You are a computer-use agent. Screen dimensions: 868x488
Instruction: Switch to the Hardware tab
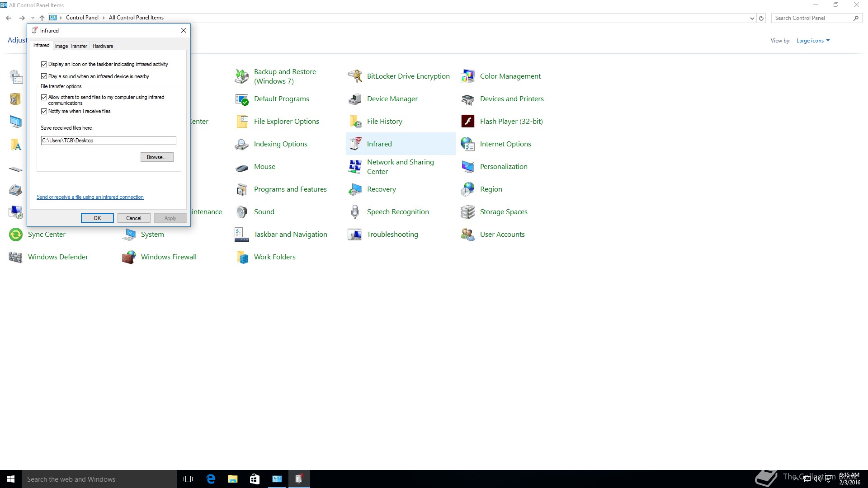tap(103, 46)
